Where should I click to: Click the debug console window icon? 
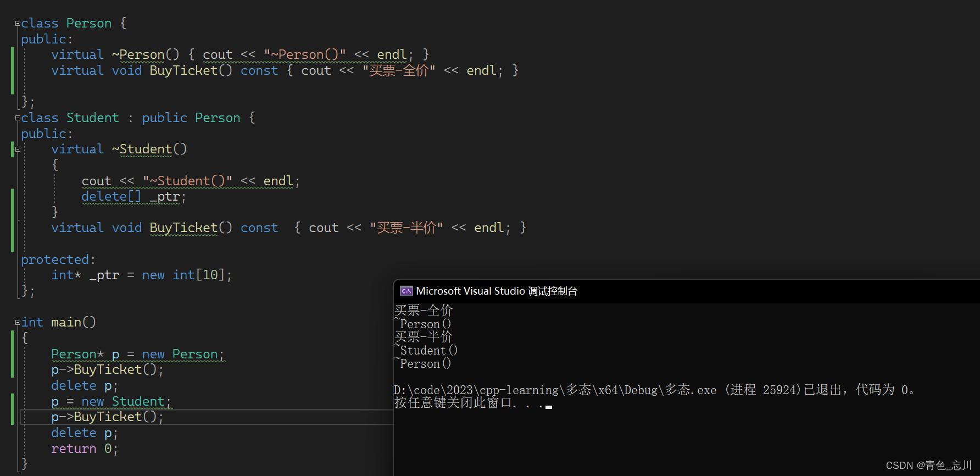click(407, 291)
